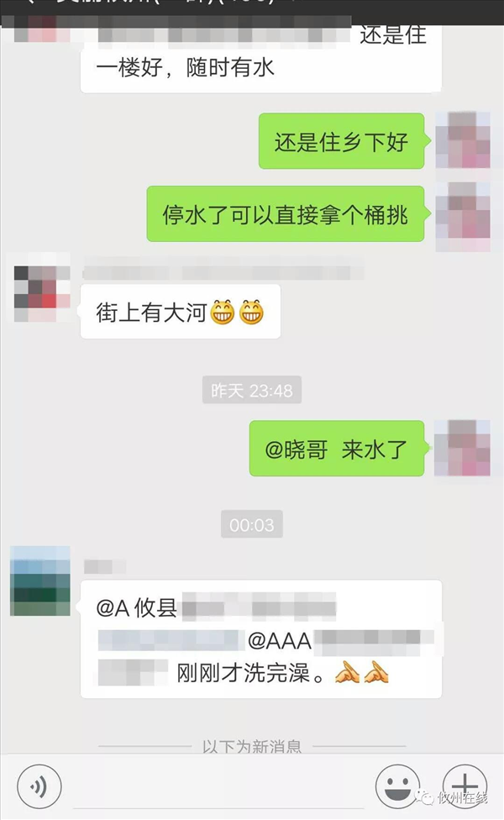Tap landscape avatar beside 刚刚才洗完澡 message
This screenshot has width=504, height=820.
40,581
